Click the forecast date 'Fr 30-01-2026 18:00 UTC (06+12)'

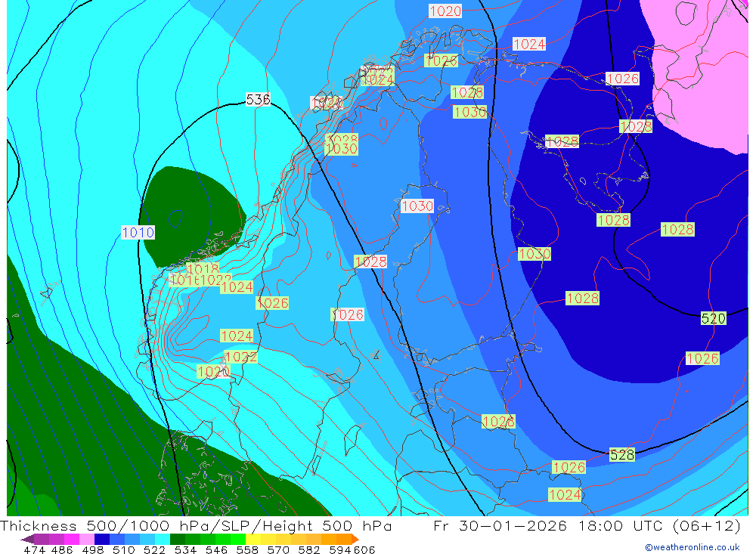pyautogui.click(x=587, y=525)
